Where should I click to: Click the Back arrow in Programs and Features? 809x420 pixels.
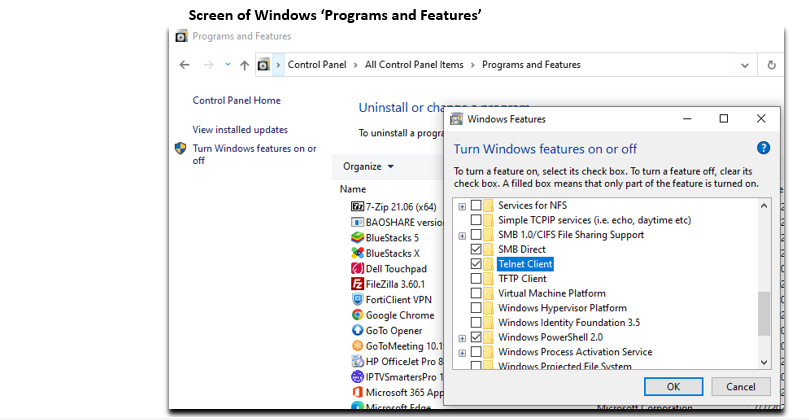pos(185,65)
